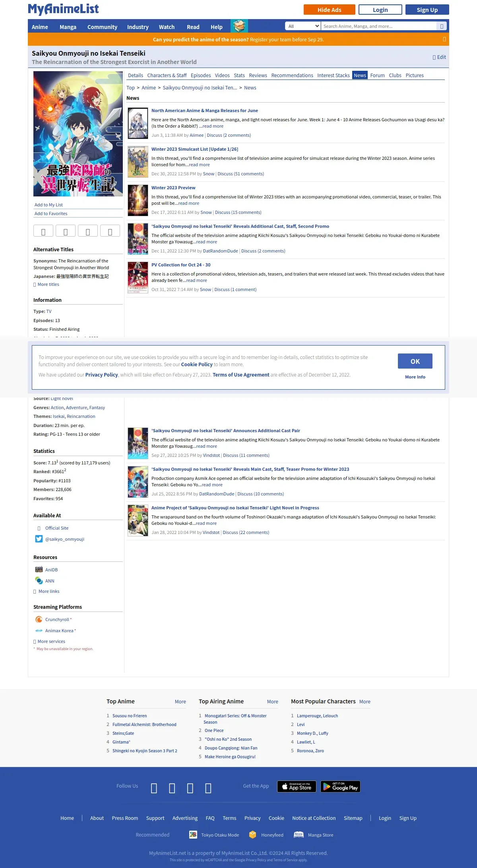Open the Help menu in navbar
The width and height of the screenshot is (477, 868).
217,27
